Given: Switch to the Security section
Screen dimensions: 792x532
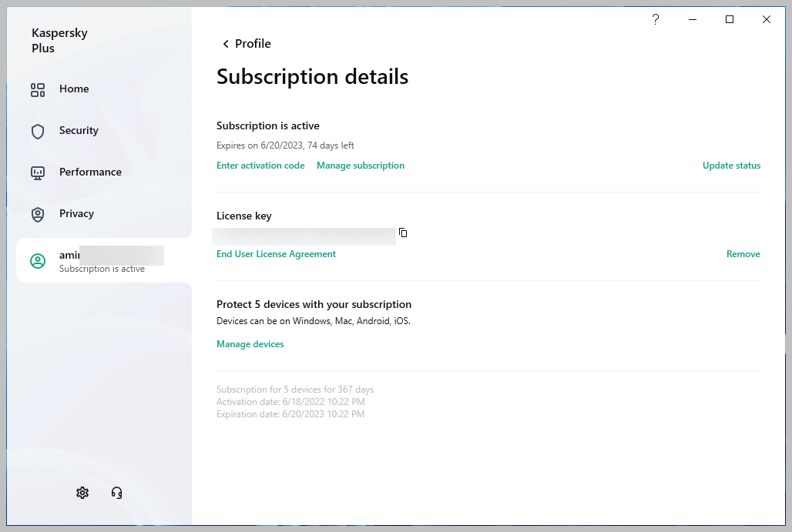Looking at the screenshot, I should pyautogui.click(x=79, y=131).
